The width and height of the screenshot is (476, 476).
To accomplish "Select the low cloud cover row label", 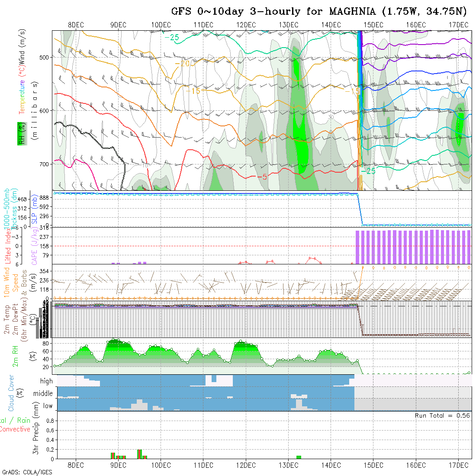I will coord(48,406).
